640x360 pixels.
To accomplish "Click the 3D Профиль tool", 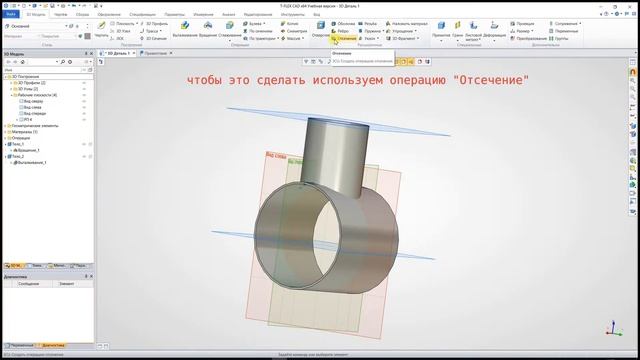I will pyautogui.click(x=154, y=24).
